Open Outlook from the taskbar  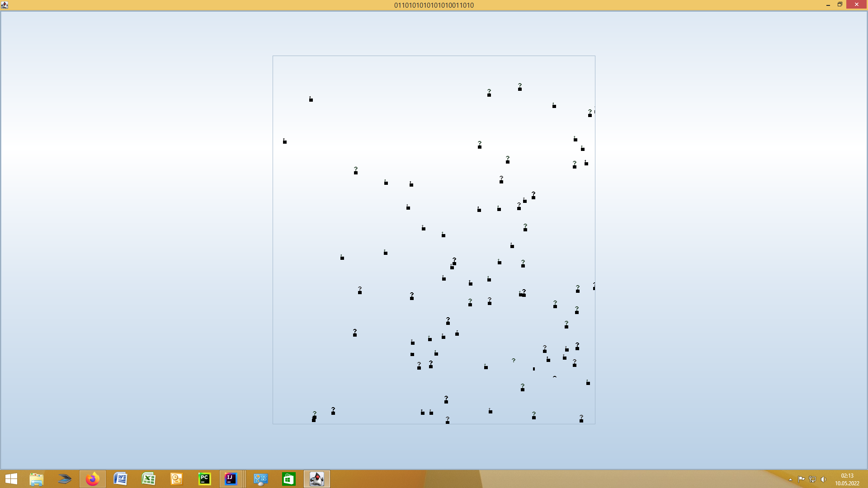[x=176, y=479]
